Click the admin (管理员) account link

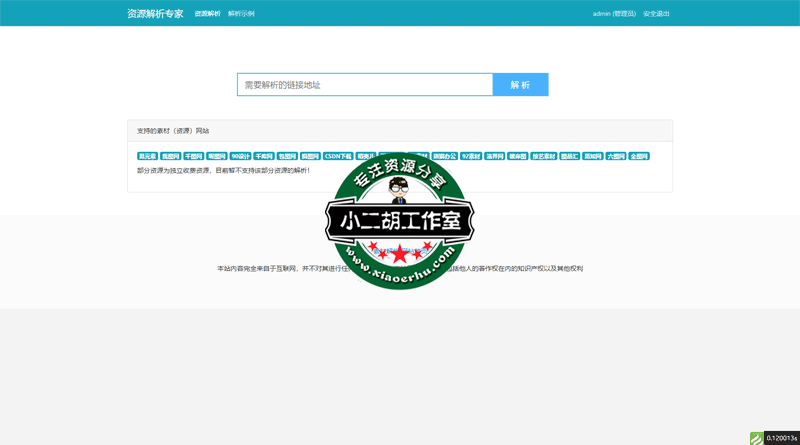coord(614,14)
